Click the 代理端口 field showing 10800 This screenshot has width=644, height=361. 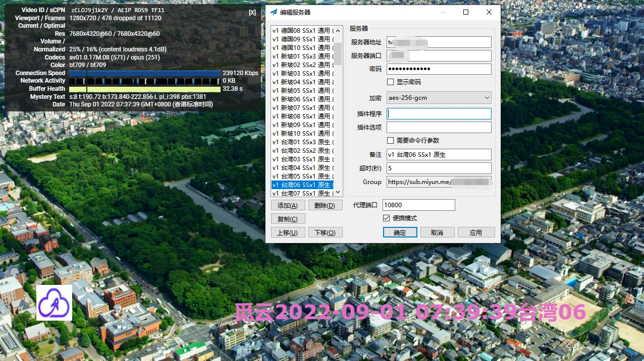click(x=418, y=205)
